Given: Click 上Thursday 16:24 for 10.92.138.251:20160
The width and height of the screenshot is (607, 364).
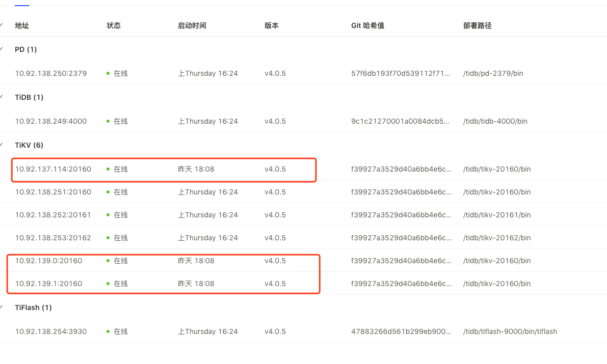Looking at the screenshot, I should (208, 192).
